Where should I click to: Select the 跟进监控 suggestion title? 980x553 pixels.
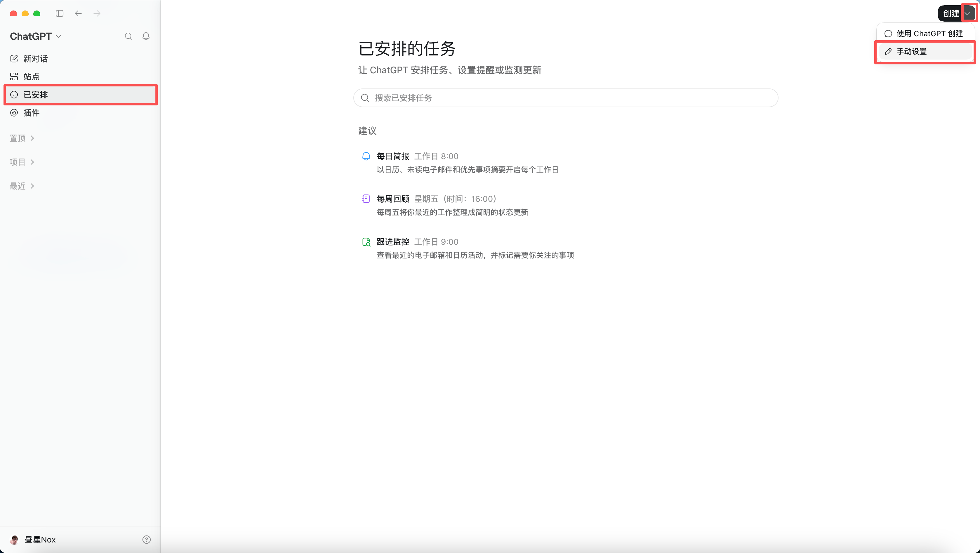(392, 242)
